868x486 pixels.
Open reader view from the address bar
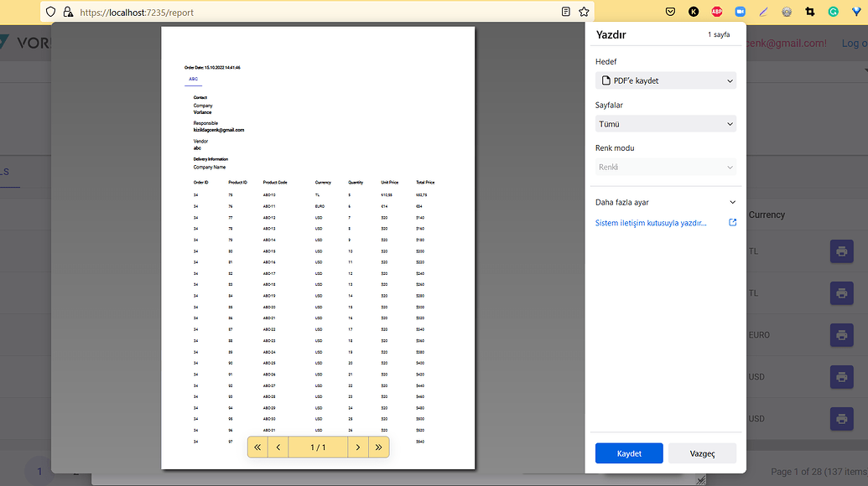click(566, 12)
